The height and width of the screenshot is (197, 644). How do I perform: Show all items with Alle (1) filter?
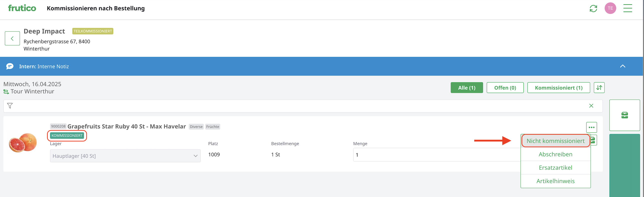(466, 88)
